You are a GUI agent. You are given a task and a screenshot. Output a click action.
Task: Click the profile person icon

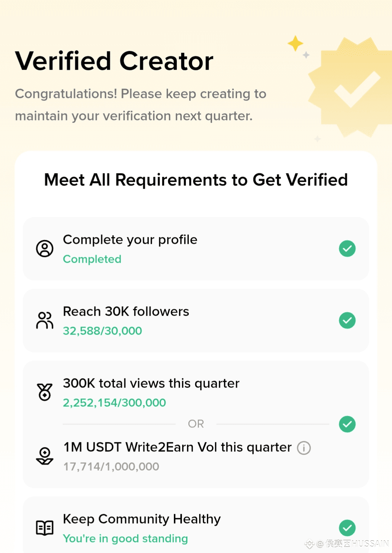[x=45, y=249]
